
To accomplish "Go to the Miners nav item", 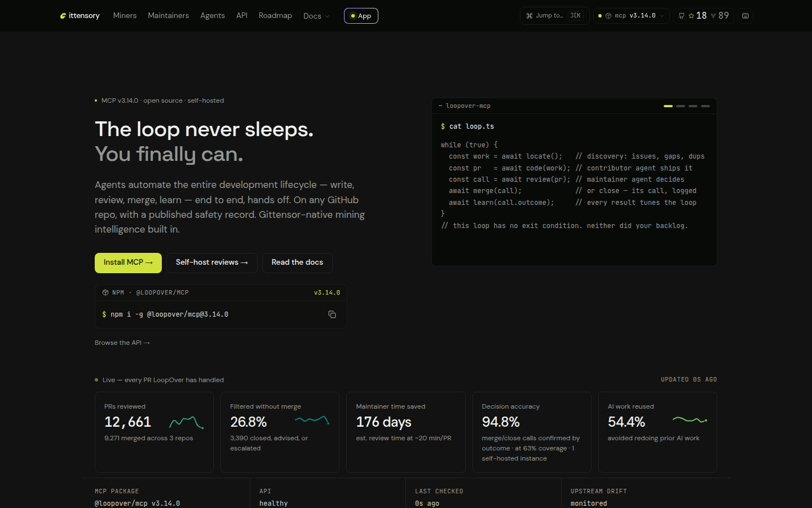I will pyautogui.click(x=125, y=16).
